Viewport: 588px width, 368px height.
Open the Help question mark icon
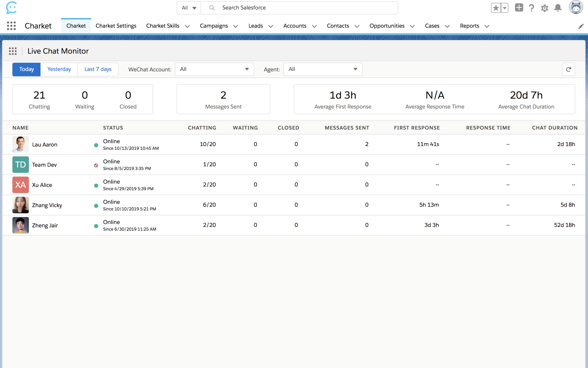[531, 8]
